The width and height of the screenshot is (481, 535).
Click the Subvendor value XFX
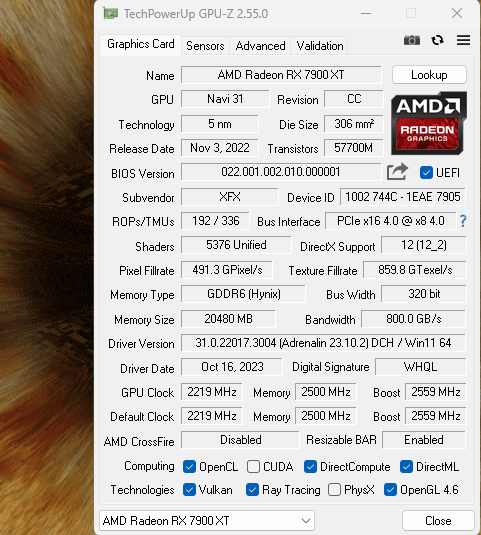230,197
